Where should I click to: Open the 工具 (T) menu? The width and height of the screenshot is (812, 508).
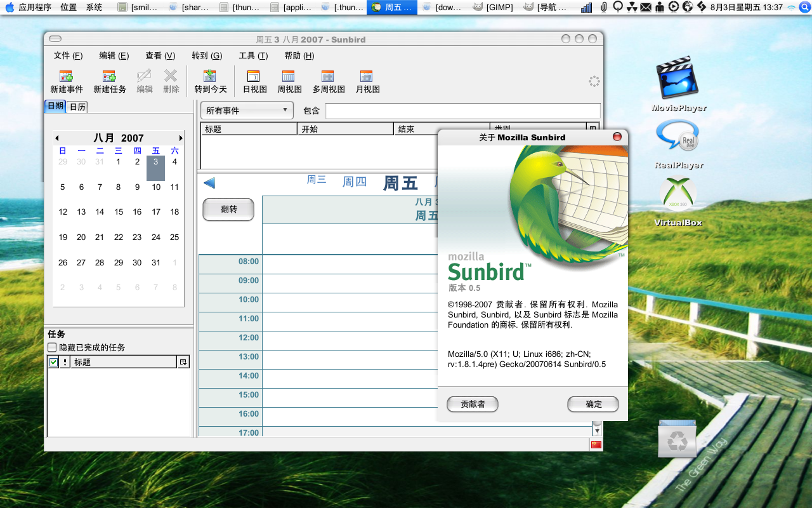click(x=253, y=56)
